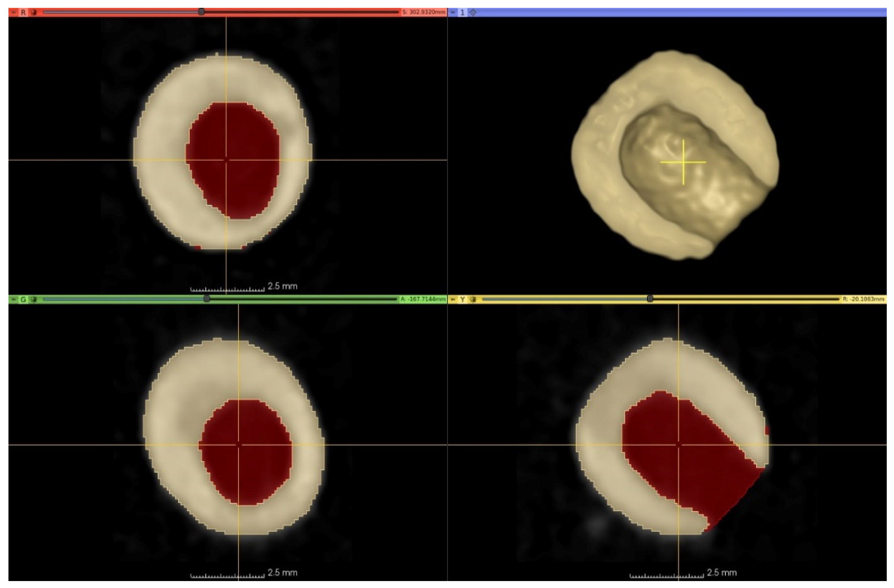
Task: Click the red slice offset slider handle
Action: coord(201,12)
